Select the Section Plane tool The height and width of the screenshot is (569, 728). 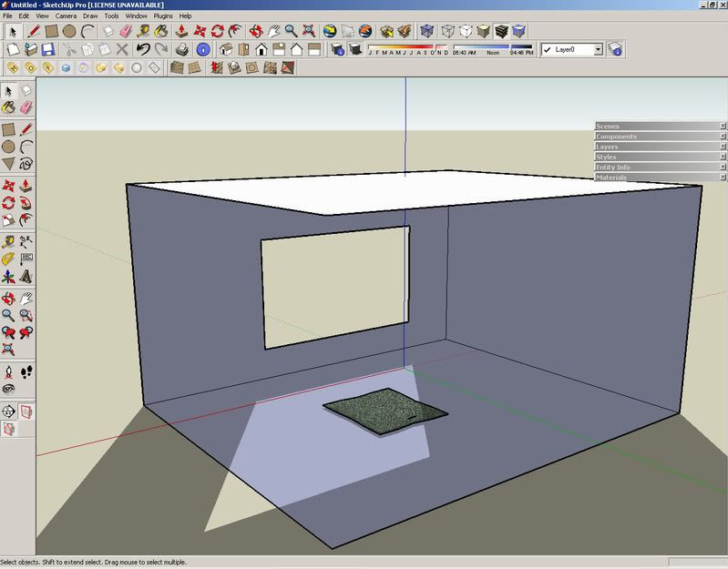8,412
